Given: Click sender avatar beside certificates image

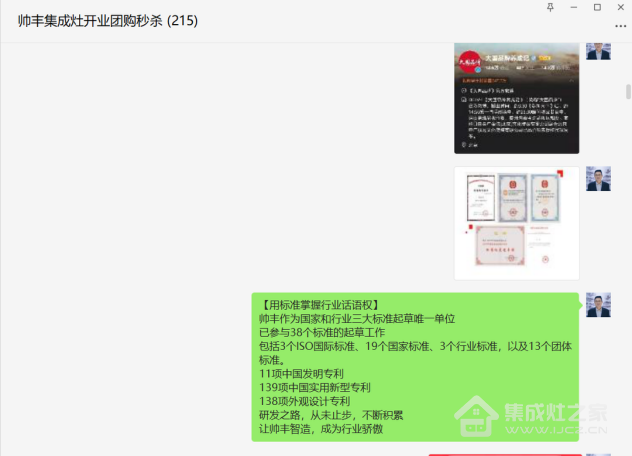Looking at the screenshot, I should tap(598, 179).
